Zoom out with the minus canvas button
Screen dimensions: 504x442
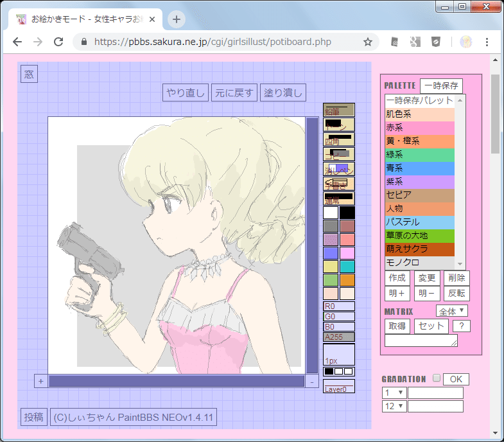(312, 382)
